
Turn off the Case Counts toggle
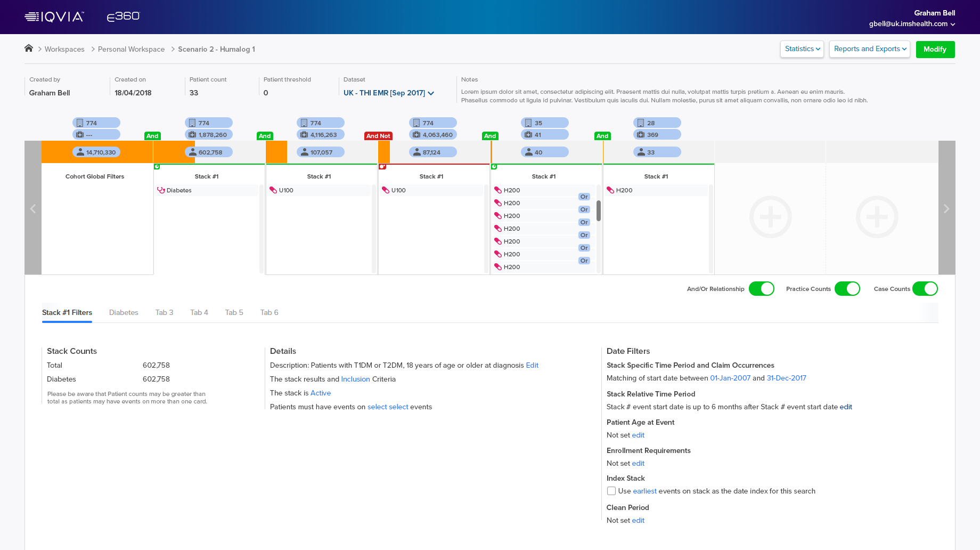point(925,289)
